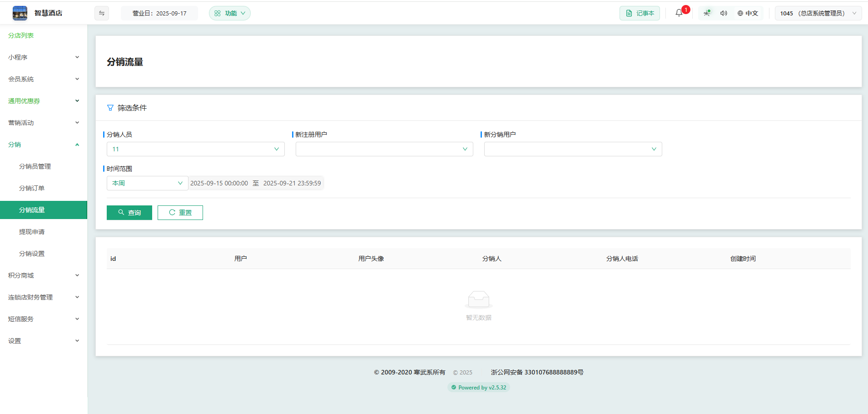The height and width of the screenshot is (414, 868).
Task: Go to 分销订单 in the sidebar
Action: pos(32,188)
